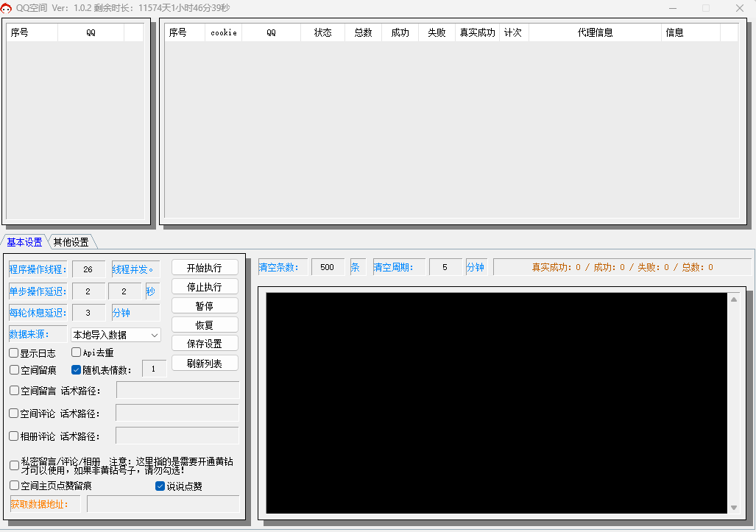The height and width of the screenshot is (532, 756).
Task: Click the cookie column header
Action: click(224, 32)
